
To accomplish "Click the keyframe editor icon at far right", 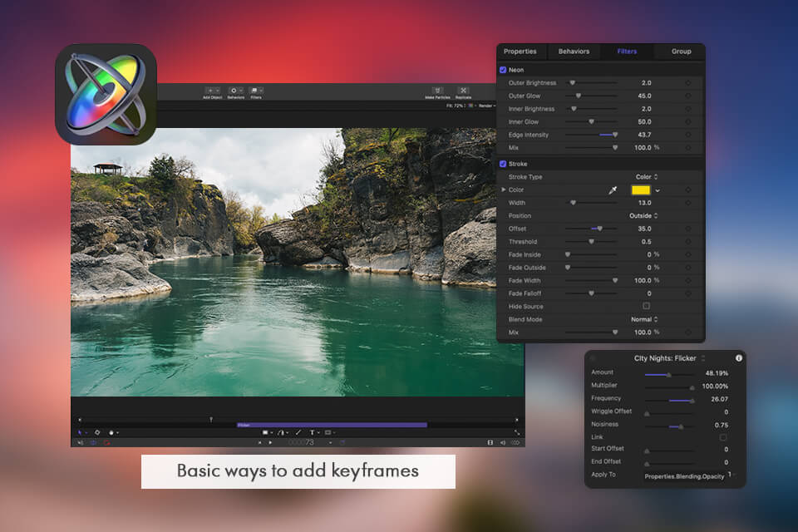I will [x=515, y=443].
